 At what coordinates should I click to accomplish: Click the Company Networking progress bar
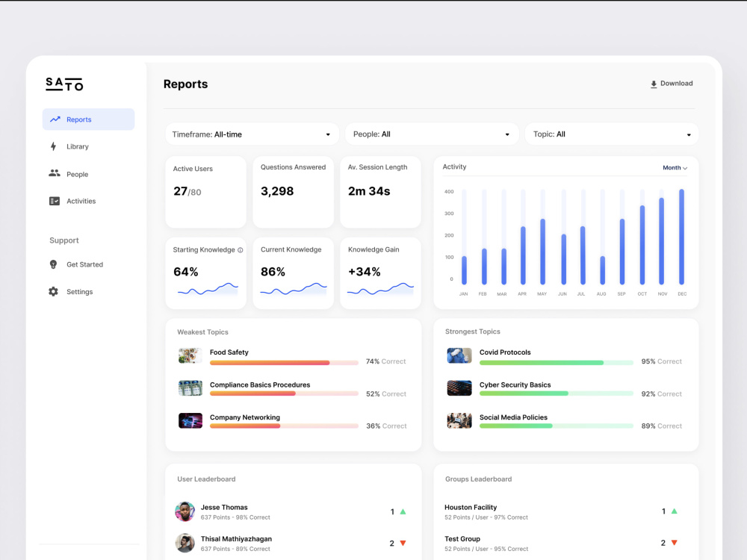[284, 426]
